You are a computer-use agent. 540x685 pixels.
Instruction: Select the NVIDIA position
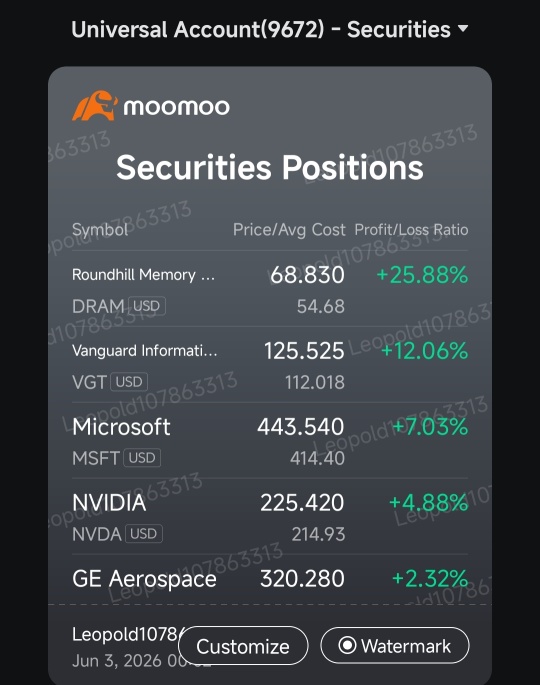pyautogui.click(x=270, y=516)
